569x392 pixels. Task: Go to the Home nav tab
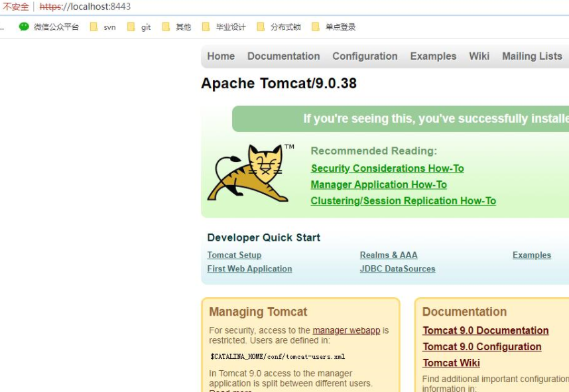coord(221,56)
